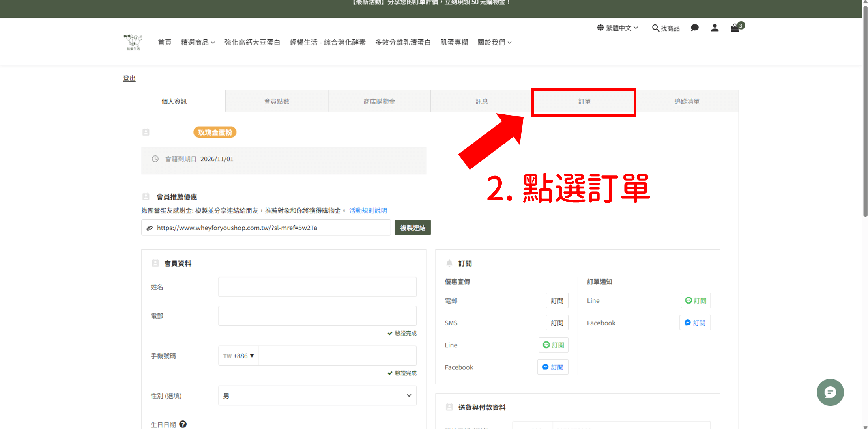
Task: Click the 複製連結 button
Action: click(412, 228)
